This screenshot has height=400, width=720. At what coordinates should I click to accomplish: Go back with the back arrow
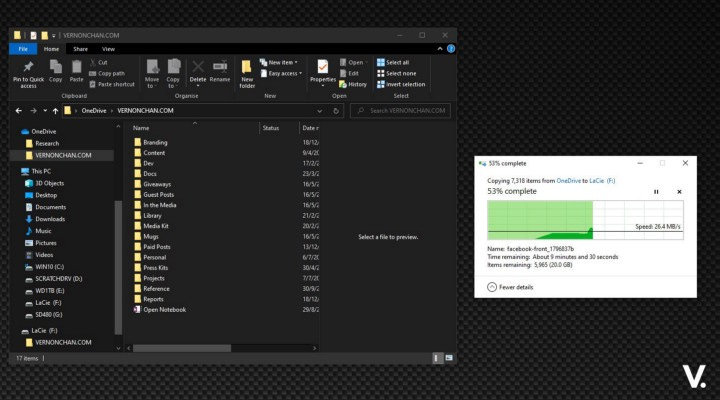(18, 111)
